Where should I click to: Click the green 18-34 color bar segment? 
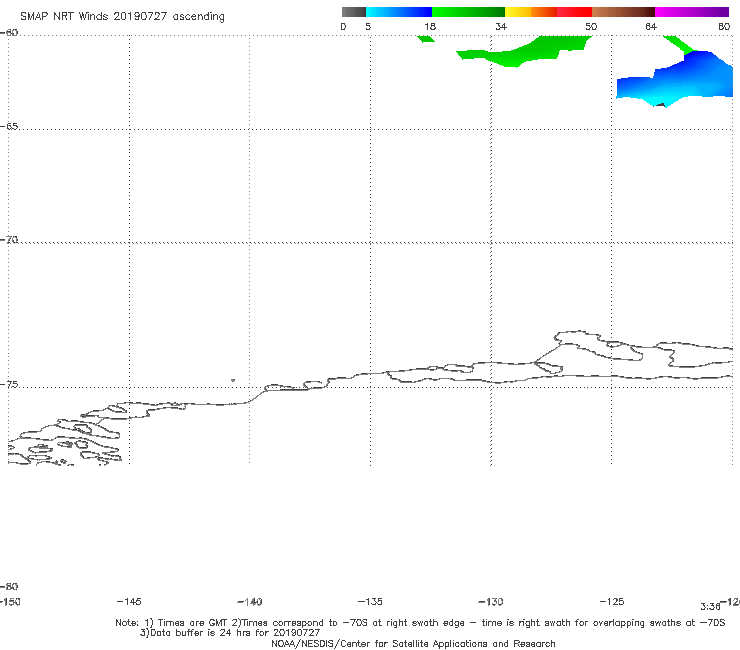pyautogui.click(x=468, y=12)
